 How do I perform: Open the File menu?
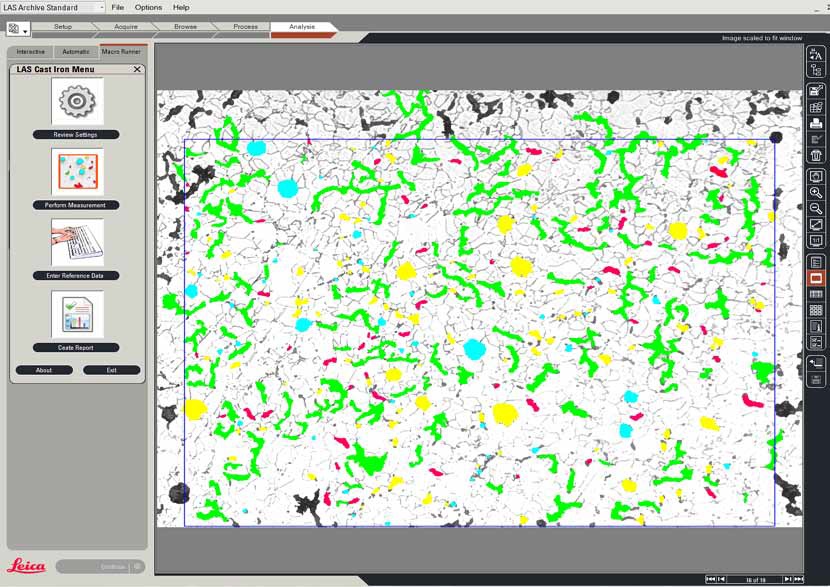[x=118, y=7]
